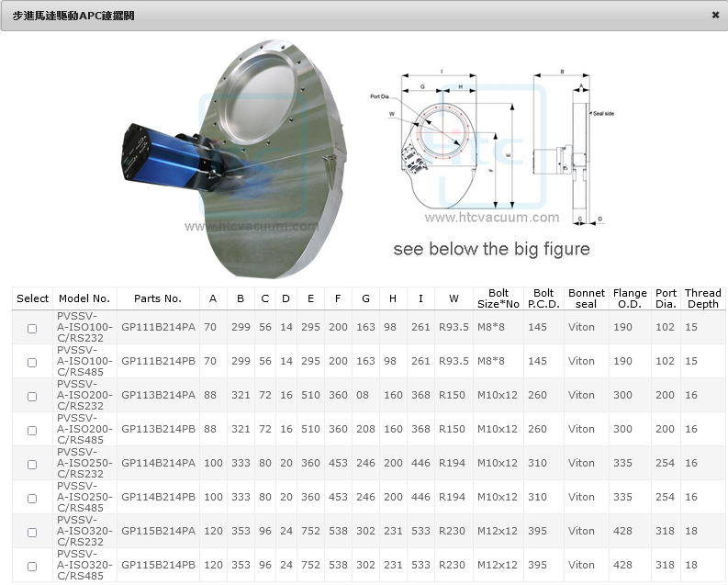
Task: Click the Parts No. column header
Action: 158,298
